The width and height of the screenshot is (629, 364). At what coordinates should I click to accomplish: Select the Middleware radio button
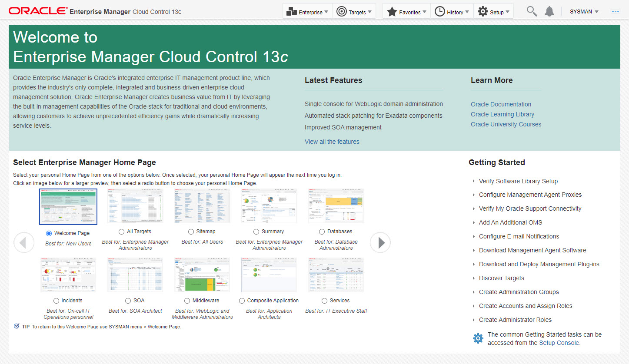tap(187, 301)
